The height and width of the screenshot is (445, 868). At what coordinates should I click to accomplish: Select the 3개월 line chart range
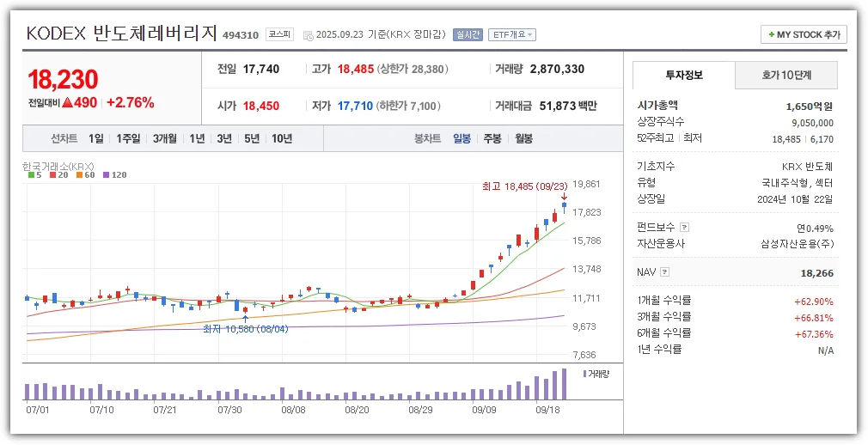165,138
